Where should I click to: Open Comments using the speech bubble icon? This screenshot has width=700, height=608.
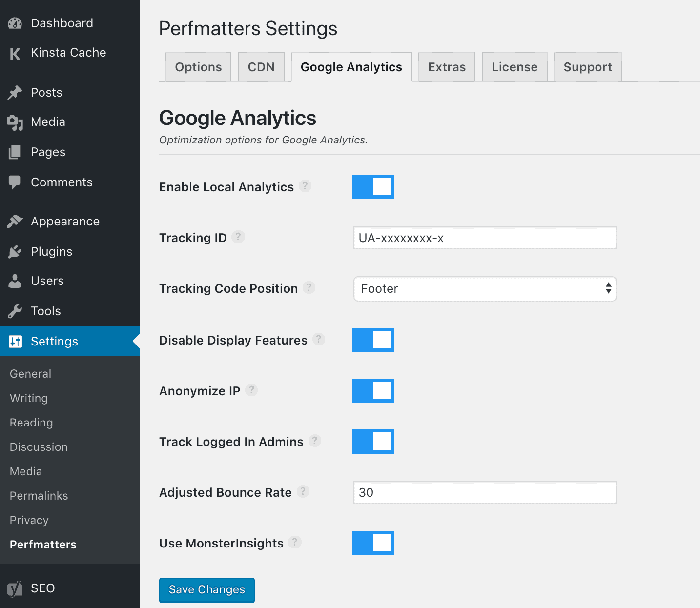tap(15, 182)
